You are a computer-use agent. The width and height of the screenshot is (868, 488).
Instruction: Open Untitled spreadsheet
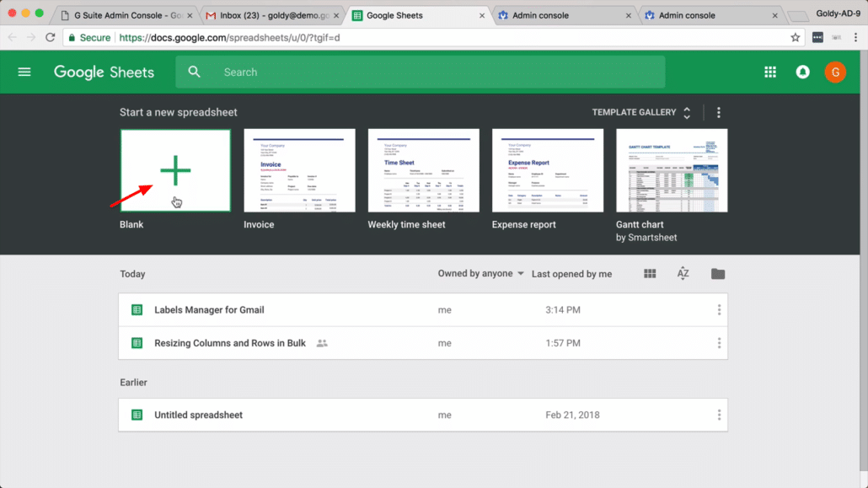[x=423, y=415]
